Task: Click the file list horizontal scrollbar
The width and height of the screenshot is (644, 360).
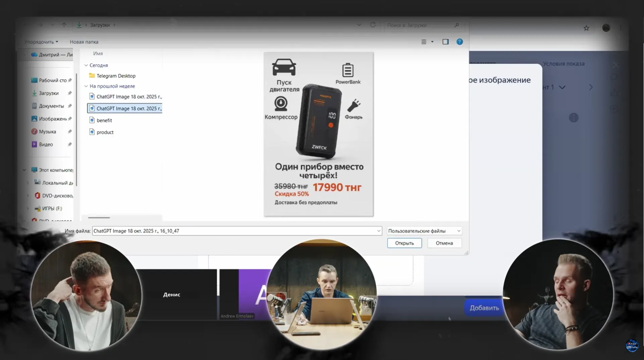Action: click(99, 218)
